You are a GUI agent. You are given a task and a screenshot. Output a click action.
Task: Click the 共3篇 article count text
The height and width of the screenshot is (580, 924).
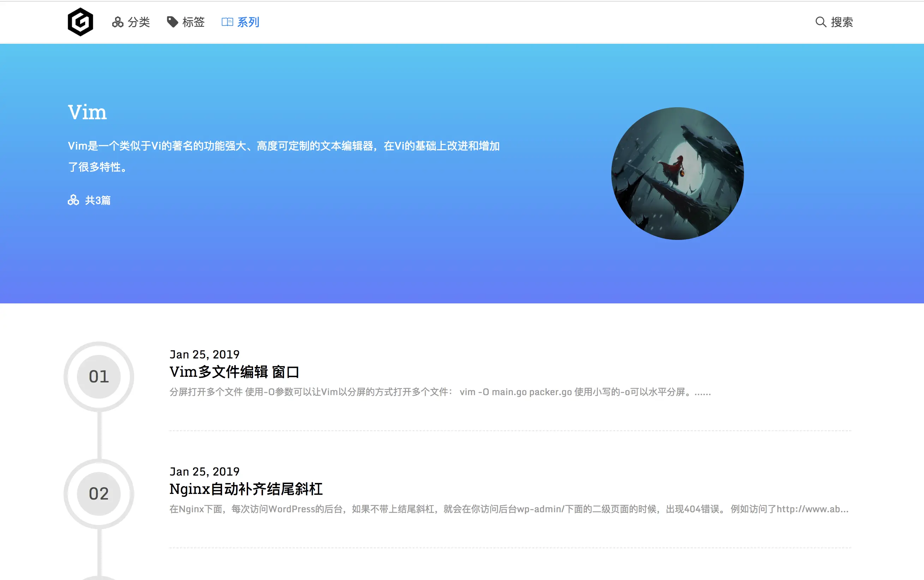97,200
